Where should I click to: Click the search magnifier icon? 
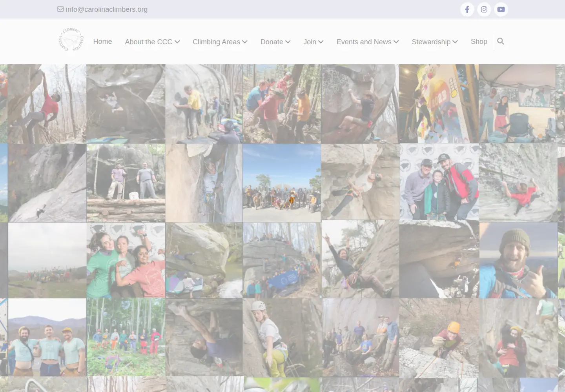pyautogui.click(x=500, y=41)
